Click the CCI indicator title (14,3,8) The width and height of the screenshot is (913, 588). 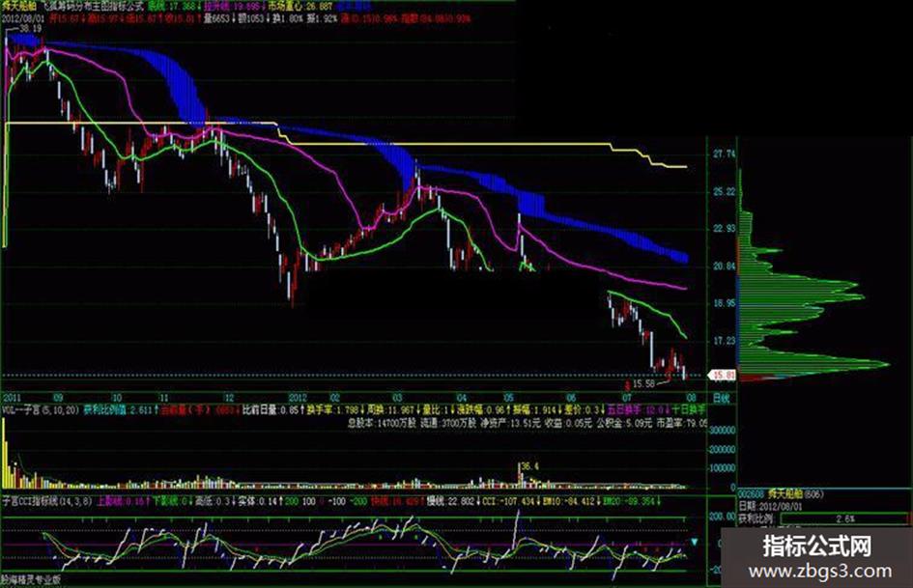[x=46, y=501]
